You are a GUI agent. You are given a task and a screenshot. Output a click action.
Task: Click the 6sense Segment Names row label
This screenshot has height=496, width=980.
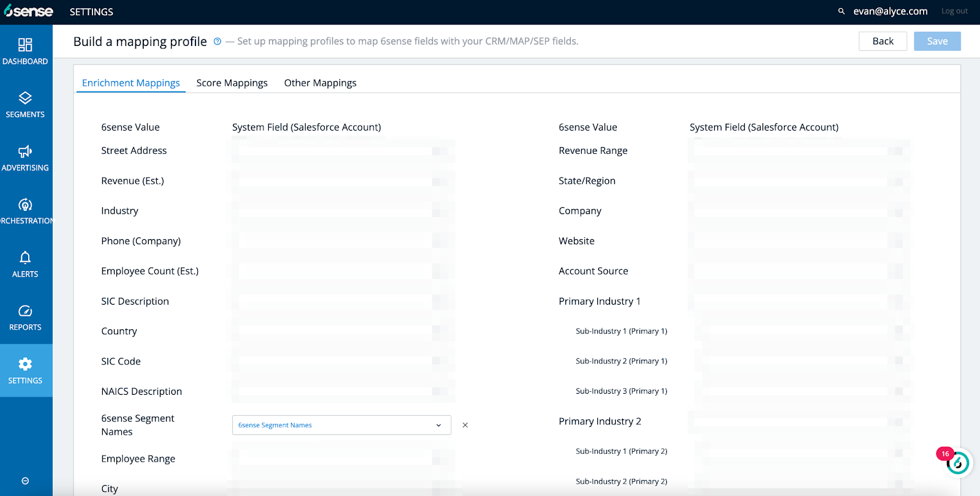[138, 425]
